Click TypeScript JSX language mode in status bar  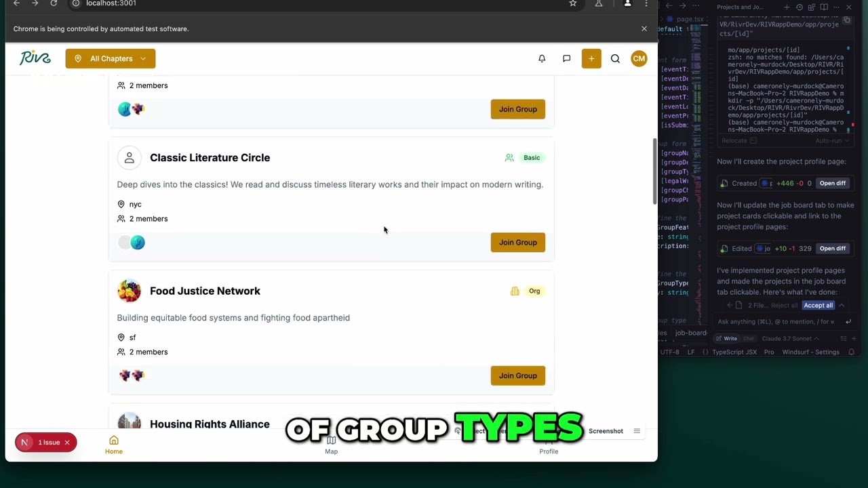click(734, 352)
